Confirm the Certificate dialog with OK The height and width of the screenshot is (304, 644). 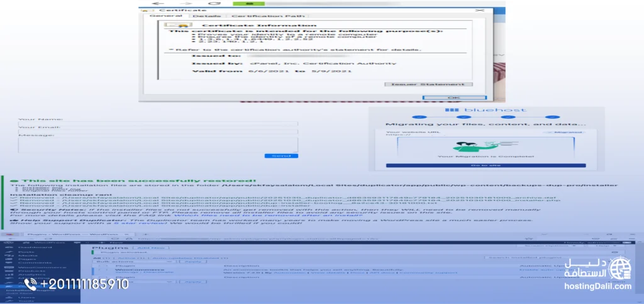[x=454, y=97]
